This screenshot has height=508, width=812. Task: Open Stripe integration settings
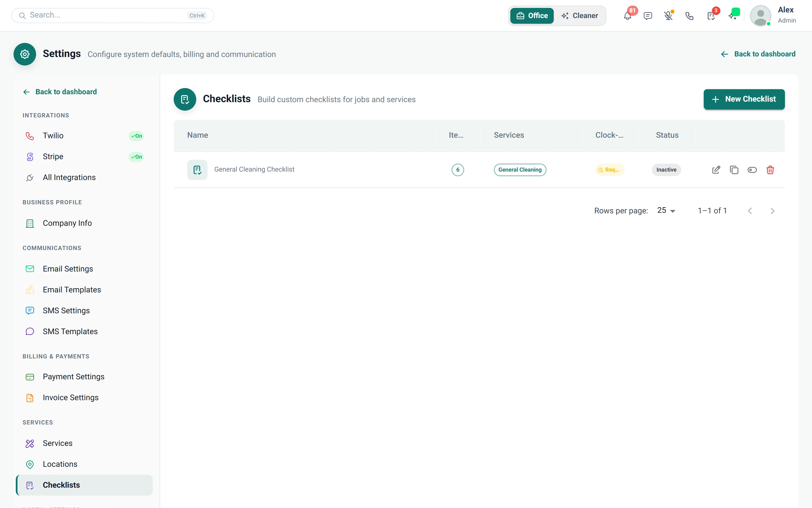point(84,157)
